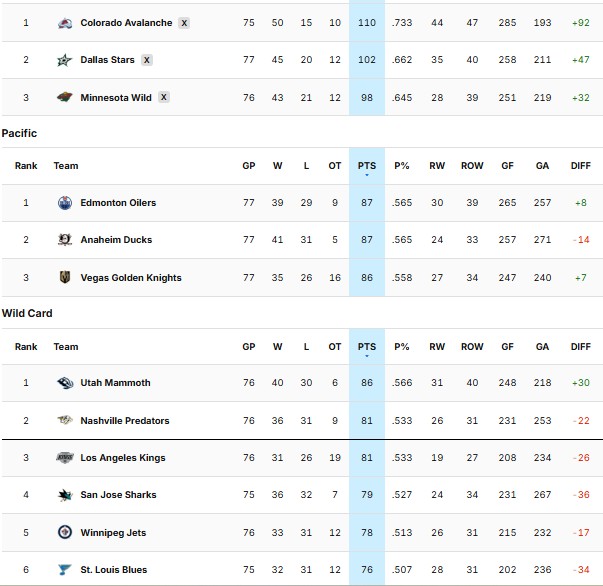The image size is (603, 586).
Task: Click the Edmonton Oilers logo
Action: [x=65, y=203]
